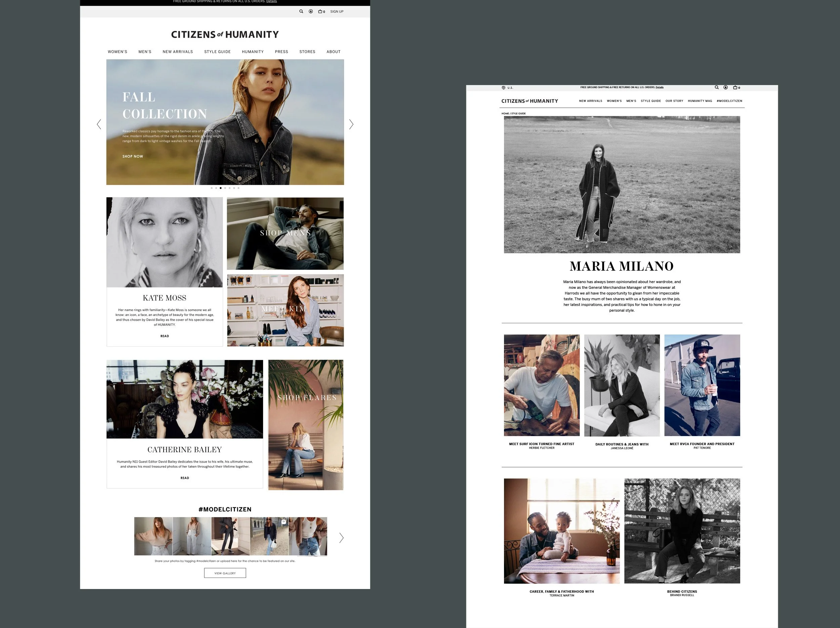
Task: Click the U.S. globe region icon
Action: point(504,88)
